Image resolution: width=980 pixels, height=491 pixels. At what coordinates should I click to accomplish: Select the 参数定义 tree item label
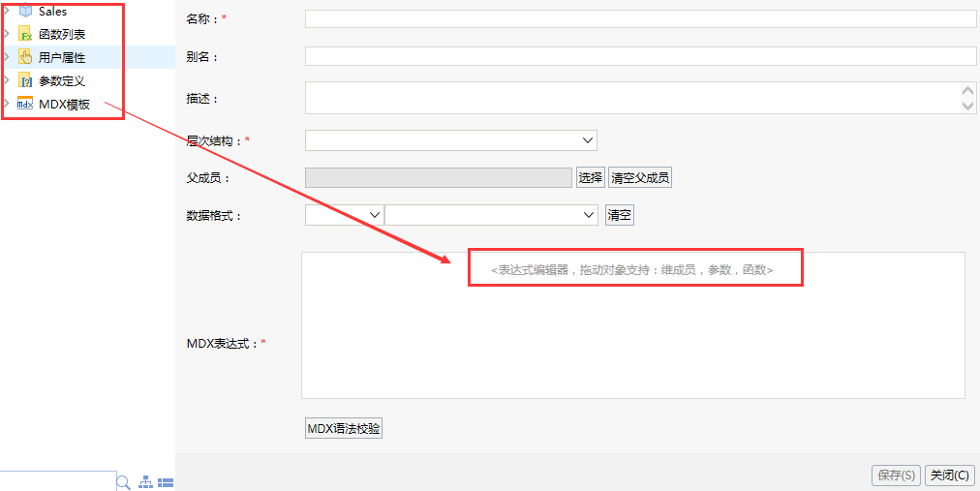click(62, 80)
